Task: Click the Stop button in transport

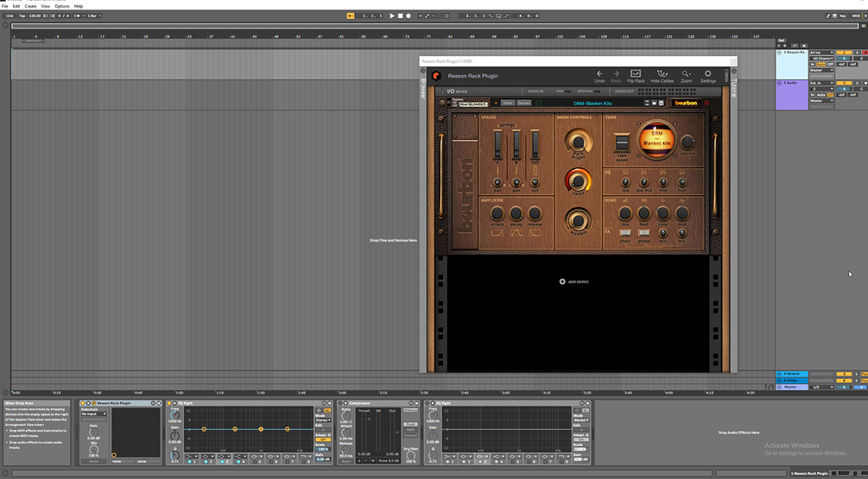Action: coord(400,16)
